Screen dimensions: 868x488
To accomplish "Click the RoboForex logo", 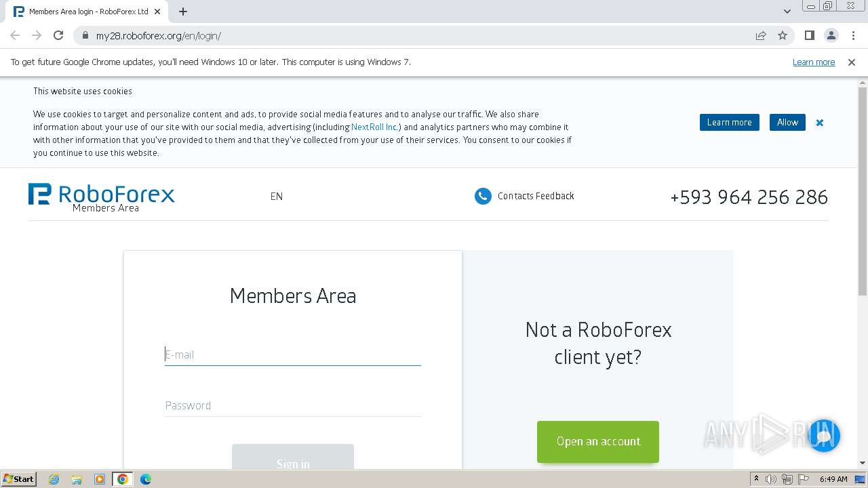I will [x=102, y=195].
